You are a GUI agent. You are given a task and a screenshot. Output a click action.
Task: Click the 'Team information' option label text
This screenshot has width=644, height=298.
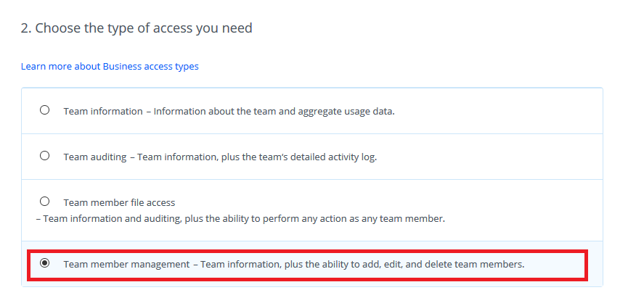pos(102,112)
